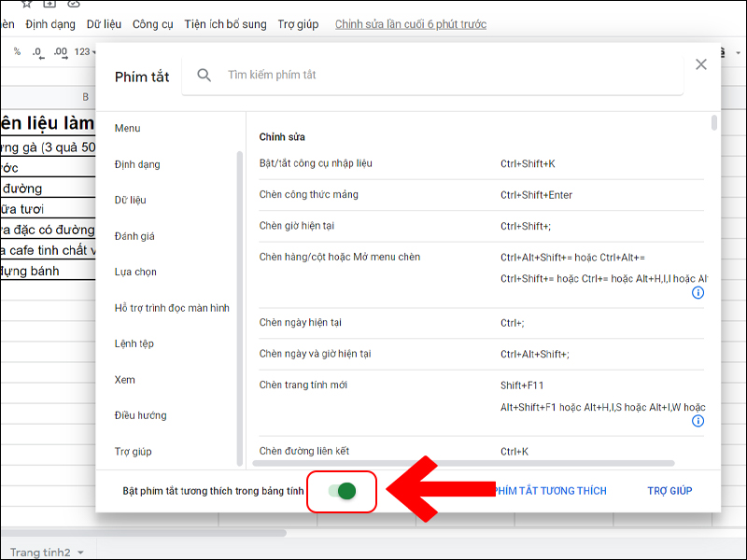
Task: Select Xem category in sidebar
Action: click(x=124, y=380)
